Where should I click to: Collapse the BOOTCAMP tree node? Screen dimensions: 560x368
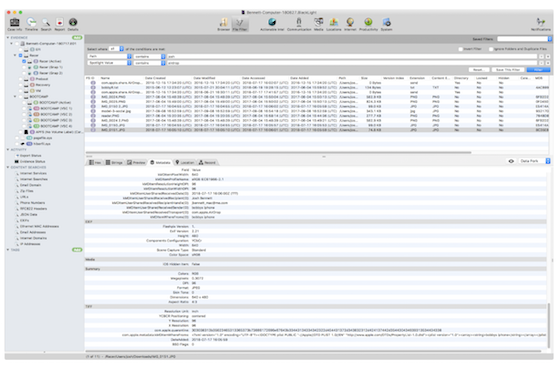[x=15, y=97]
